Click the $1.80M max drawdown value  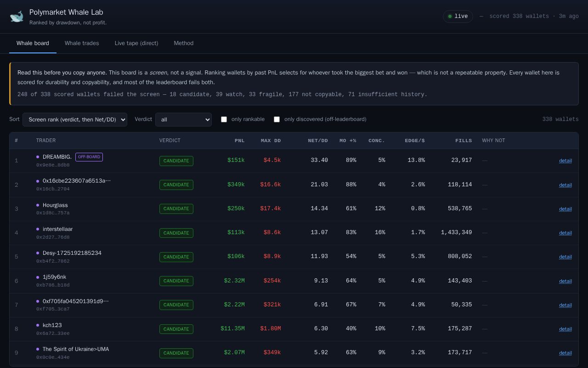[271, 328]
